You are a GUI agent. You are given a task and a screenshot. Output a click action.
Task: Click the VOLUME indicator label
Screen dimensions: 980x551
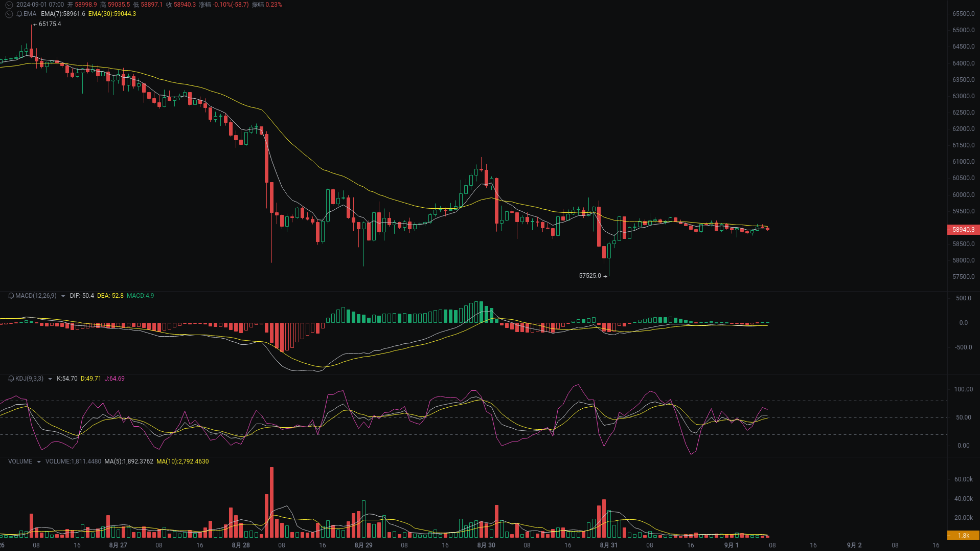click(20, 461)
